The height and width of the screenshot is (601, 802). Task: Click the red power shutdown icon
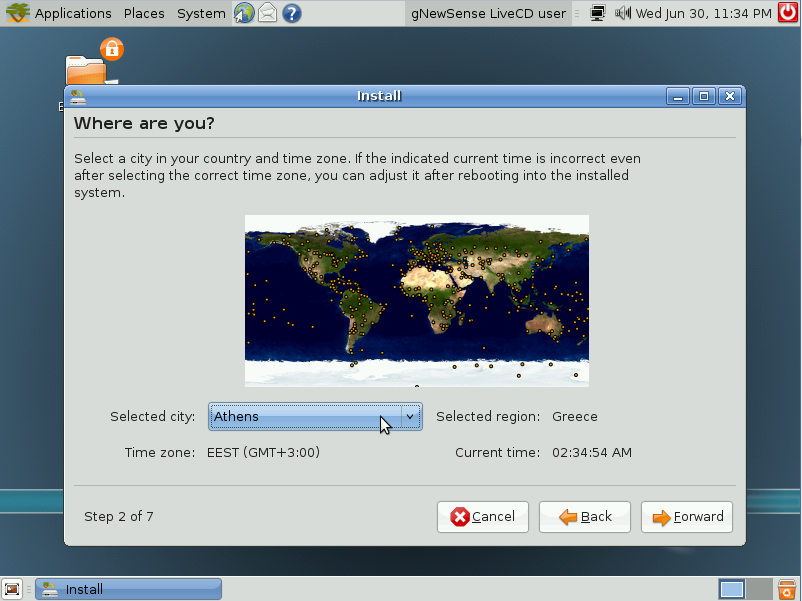[788, 13]
